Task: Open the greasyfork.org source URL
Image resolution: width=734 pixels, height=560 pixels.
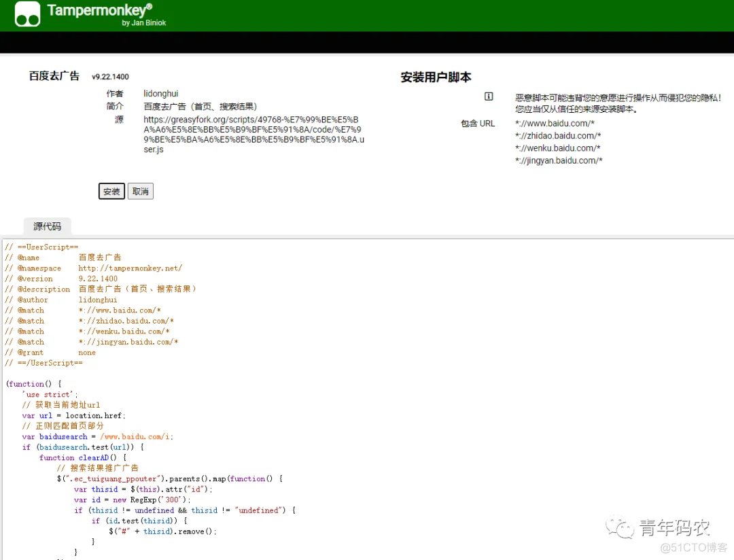Action: pos(254,135)
